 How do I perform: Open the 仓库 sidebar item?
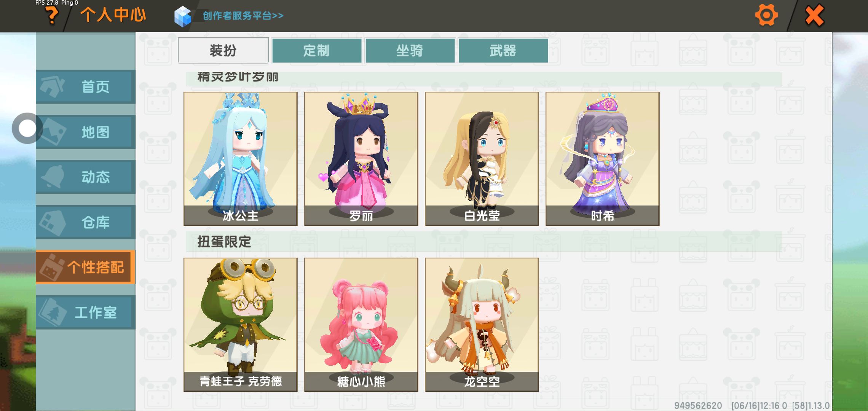[x=86, y=222]
